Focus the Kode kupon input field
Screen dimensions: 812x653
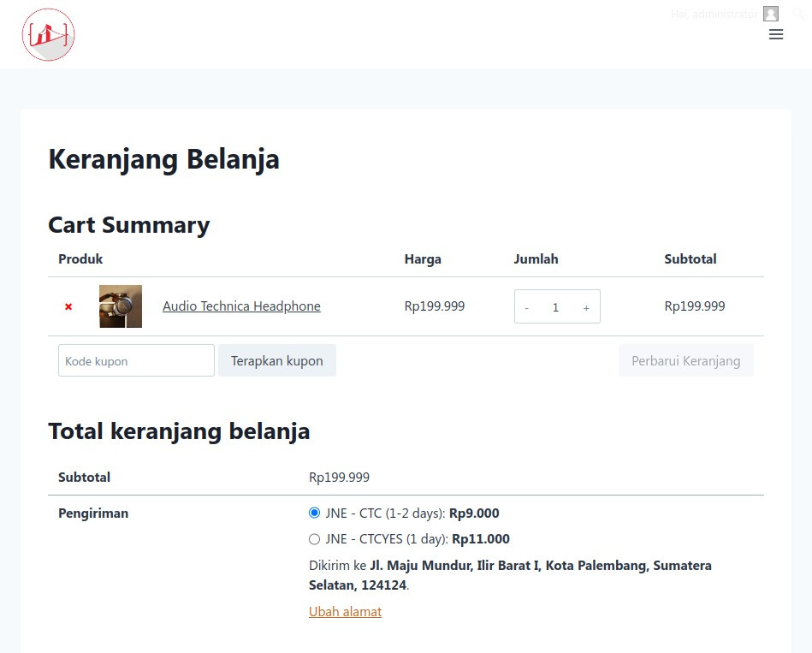[x=136, y=361]
